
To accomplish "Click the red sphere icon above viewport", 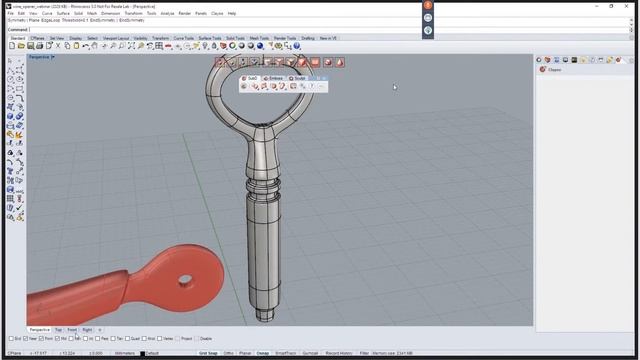I will [328, 62].
